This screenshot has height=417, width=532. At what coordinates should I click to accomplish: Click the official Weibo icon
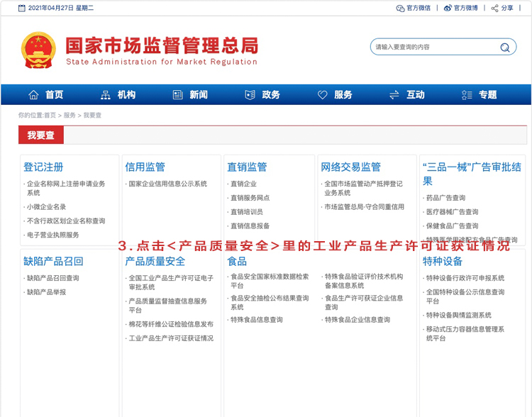[448, 8]
